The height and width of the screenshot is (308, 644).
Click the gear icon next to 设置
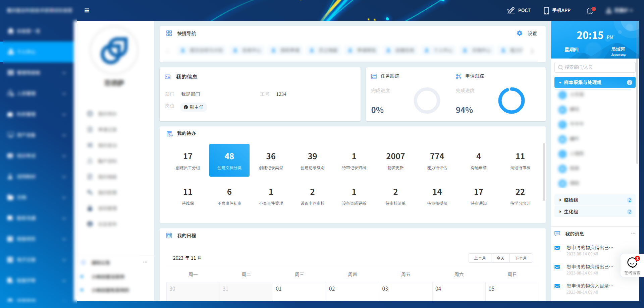[519, 33]
